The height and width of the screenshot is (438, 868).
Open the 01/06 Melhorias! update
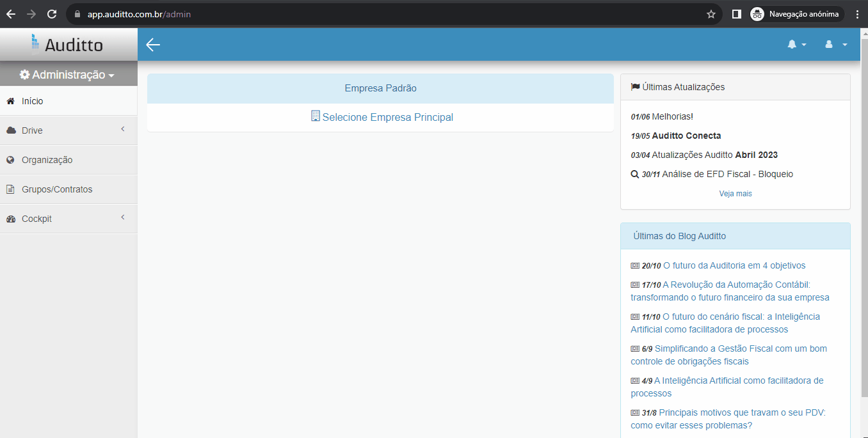pyautogui.click(x=662, y=116)
